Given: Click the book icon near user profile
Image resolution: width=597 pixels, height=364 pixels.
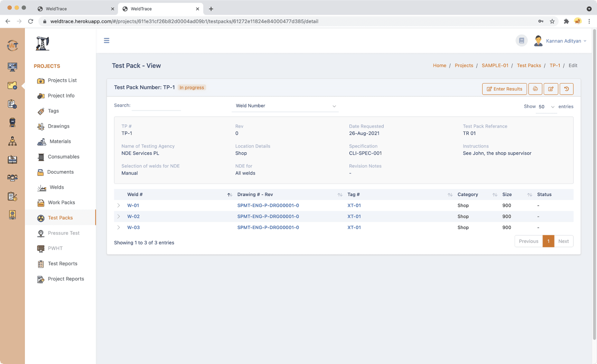Looking at the screenshot, I should (x=522, y=41).
